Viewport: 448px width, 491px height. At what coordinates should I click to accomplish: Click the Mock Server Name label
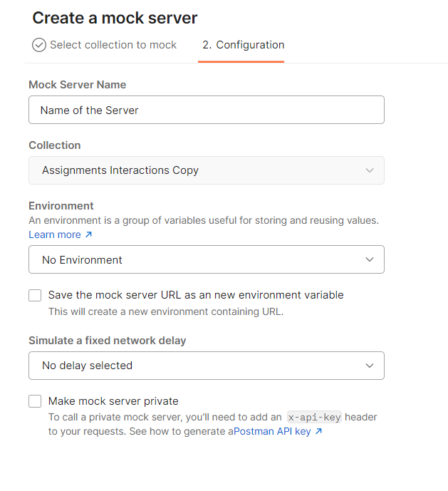click(77, 85)
